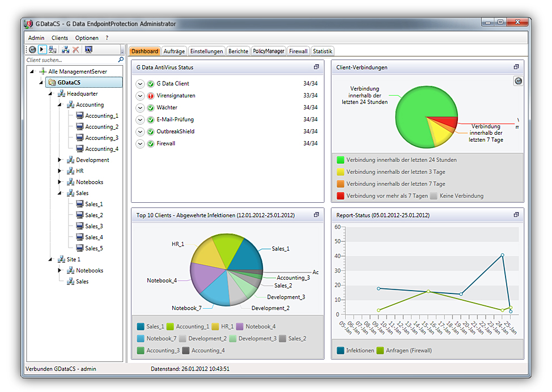Click the network group icon in toolbar
Viewport: 552px width, 392px height.
65,50
